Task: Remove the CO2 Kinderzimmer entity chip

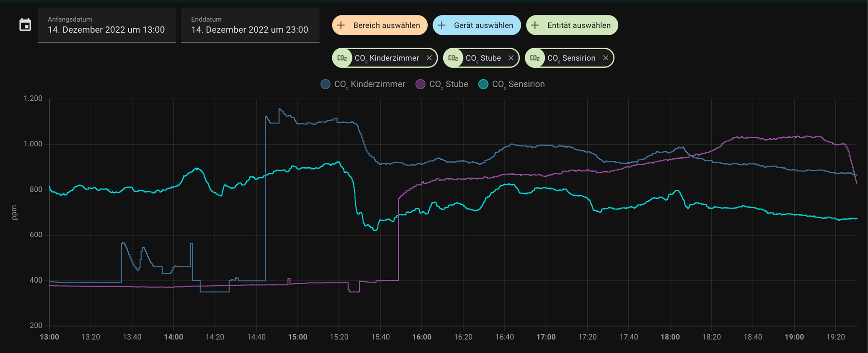Action: point(429,58)
